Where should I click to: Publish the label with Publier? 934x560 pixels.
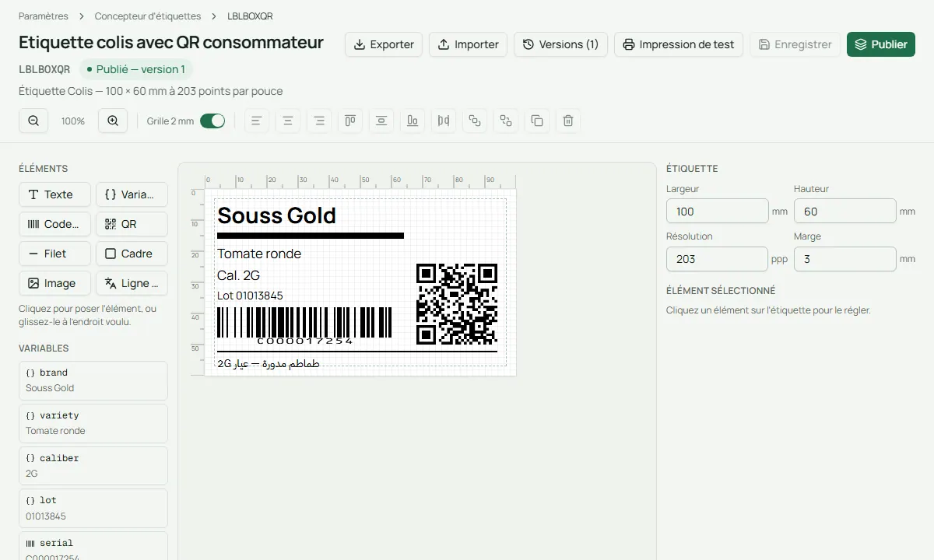click(x=881, y=44)
